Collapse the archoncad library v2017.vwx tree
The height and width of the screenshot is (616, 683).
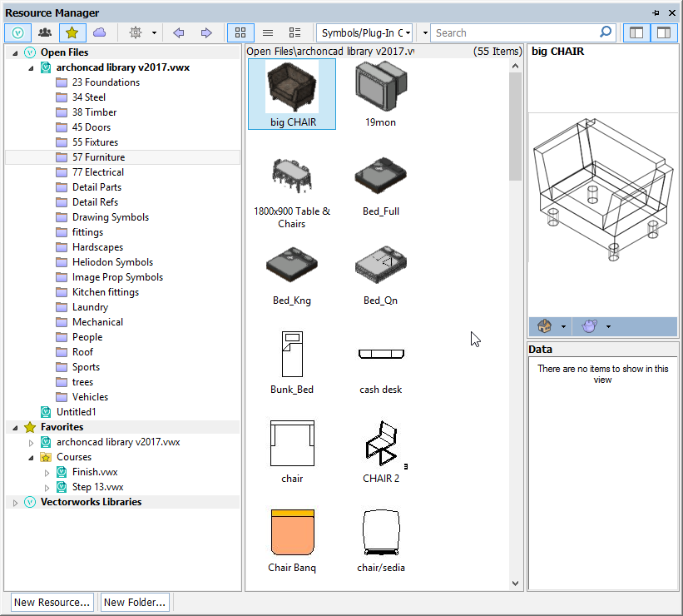point(31,67)
